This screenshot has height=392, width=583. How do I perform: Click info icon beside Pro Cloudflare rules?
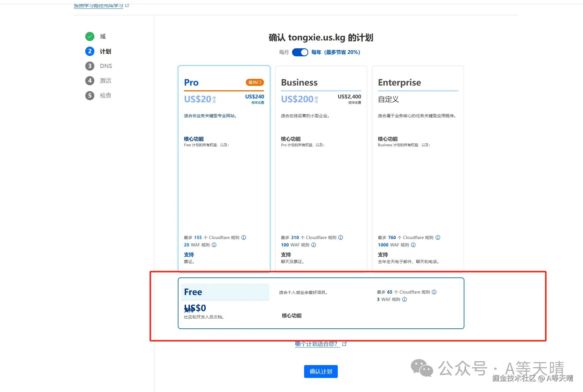(x=244, y=238)
